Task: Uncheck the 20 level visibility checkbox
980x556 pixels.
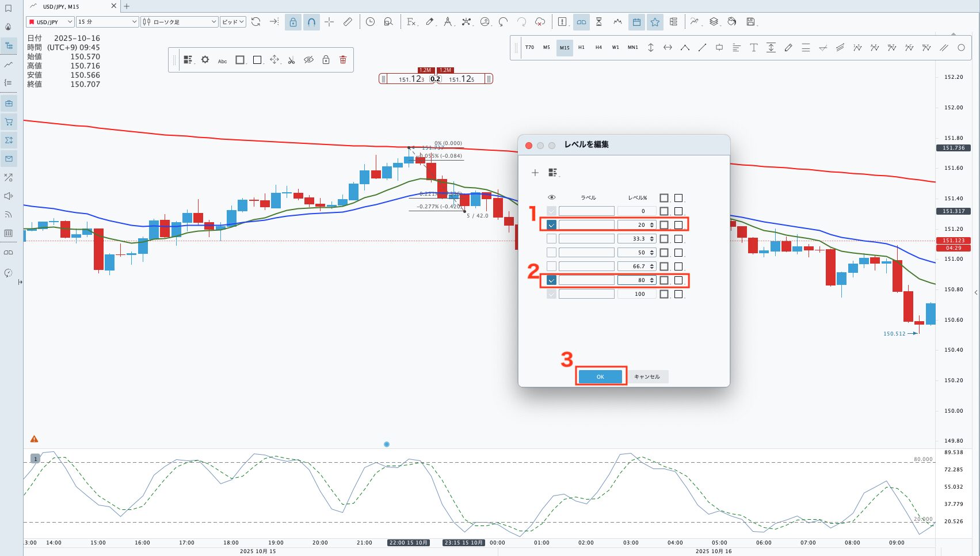Action: (x=551, y=225)
